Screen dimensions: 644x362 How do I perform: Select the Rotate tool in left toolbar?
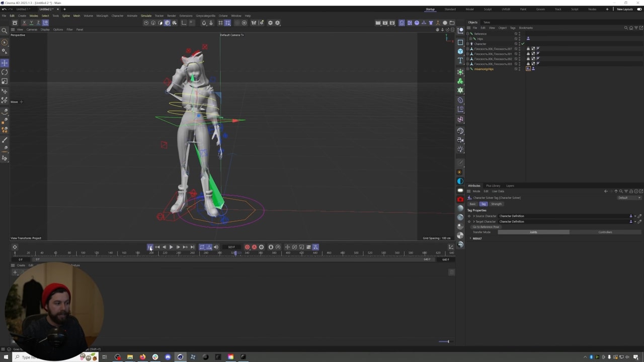5,72
